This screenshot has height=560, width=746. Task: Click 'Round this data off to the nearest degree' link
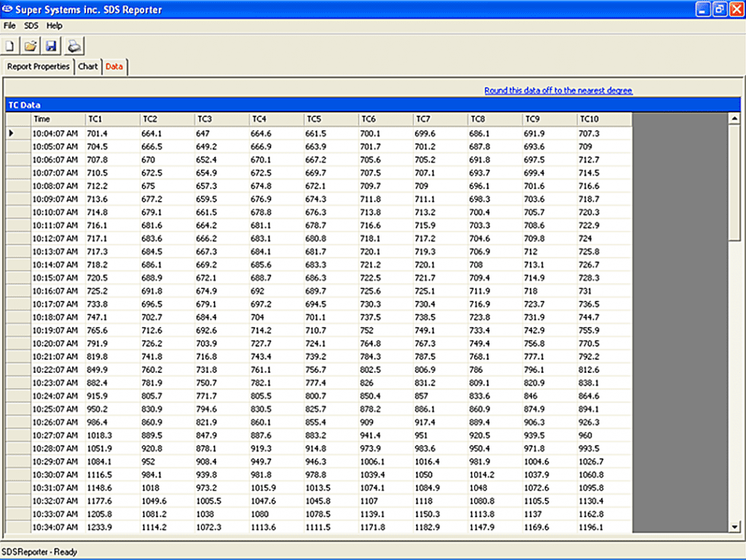coord(559,90)
